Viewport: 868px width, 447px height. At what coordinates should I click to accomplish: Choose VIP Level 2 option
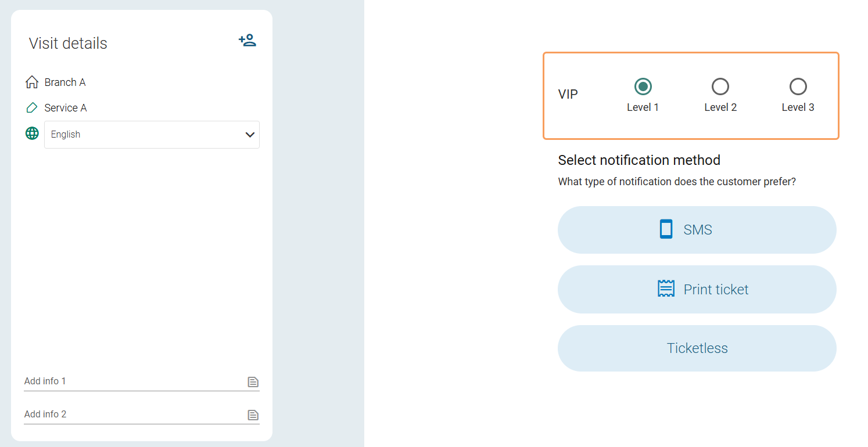[x=720, y=86]
